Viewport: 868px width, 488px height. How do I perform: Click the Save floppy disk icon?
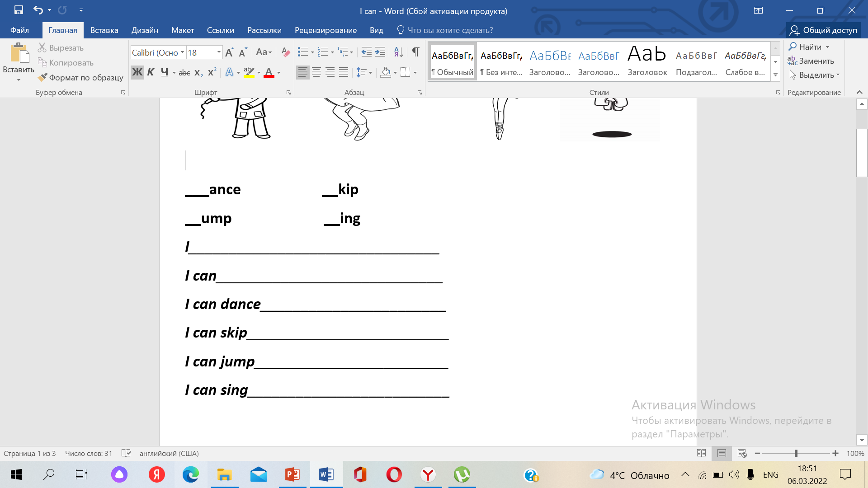(19, 10)
